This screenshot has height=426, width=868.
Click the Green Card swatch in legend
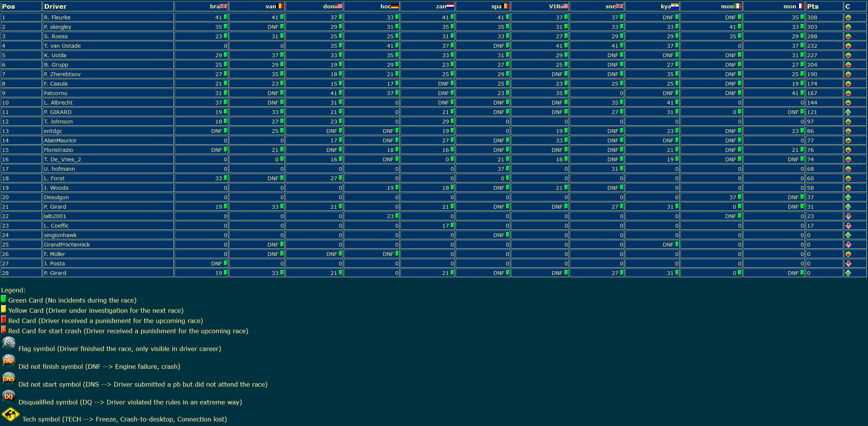[x=3, y=299]
